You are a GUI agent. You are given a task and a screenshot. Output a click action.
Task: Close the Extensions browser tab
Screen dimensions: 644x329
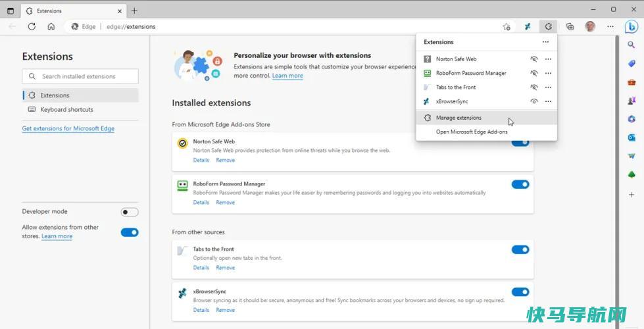point(120,11)
